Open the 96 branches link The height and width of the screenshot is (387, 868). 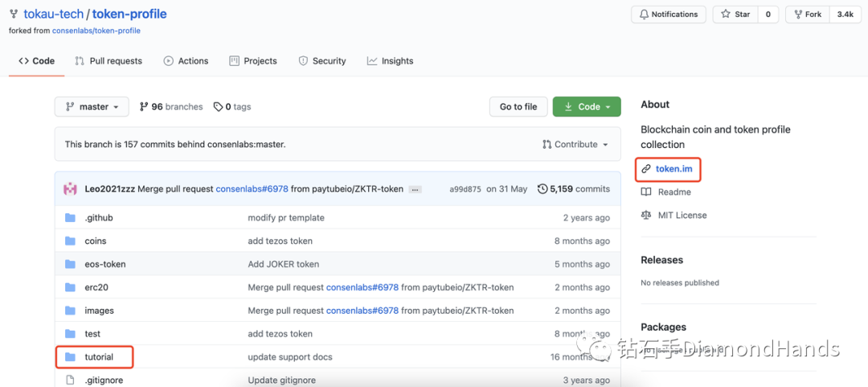(x=171, y=107)
